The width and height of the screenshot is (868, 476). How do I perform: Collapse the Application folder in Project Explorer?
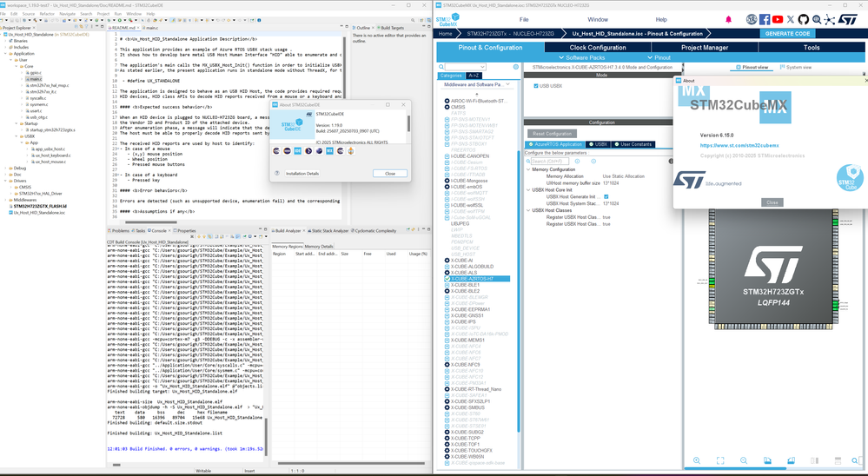[x=5, y=54]
